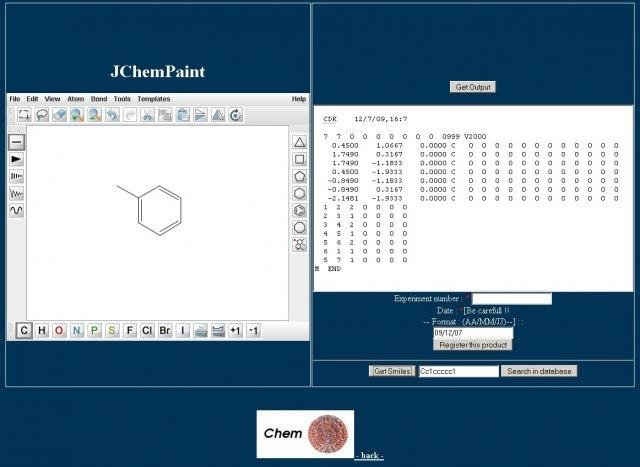Image resolution: width=640 pixels, height=467 pixels.
Task: Add a triangle three-membered ring
Action: tap(300, 142)
